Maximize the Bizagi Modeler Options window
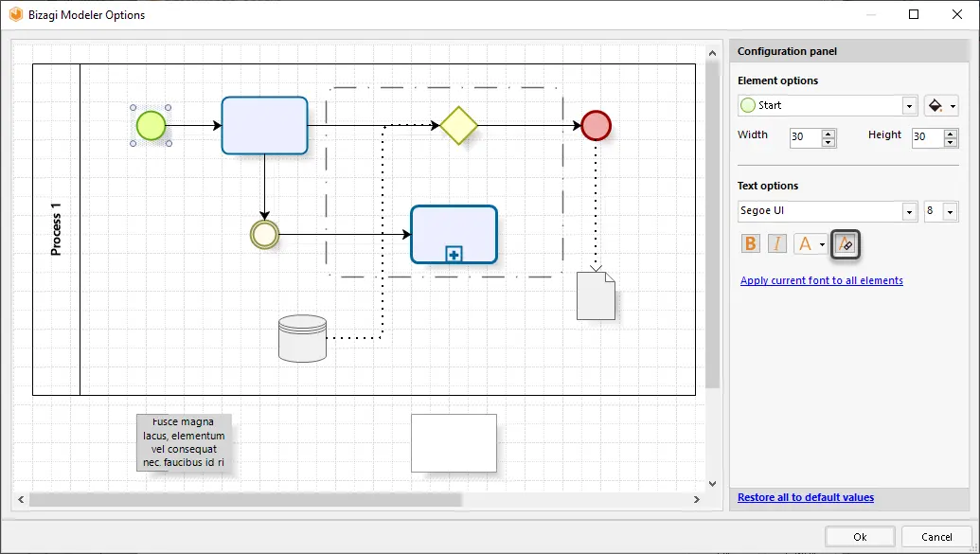Viewport: 980px width, 554px height. [914, 14]
